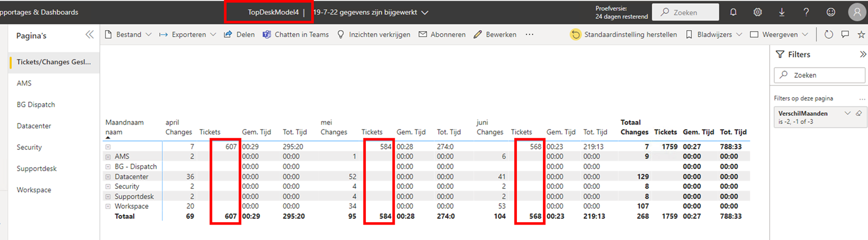The image size is (868, 240).
Task: Open options for Filters op deze pagina
Action: (x=862, y=98)
